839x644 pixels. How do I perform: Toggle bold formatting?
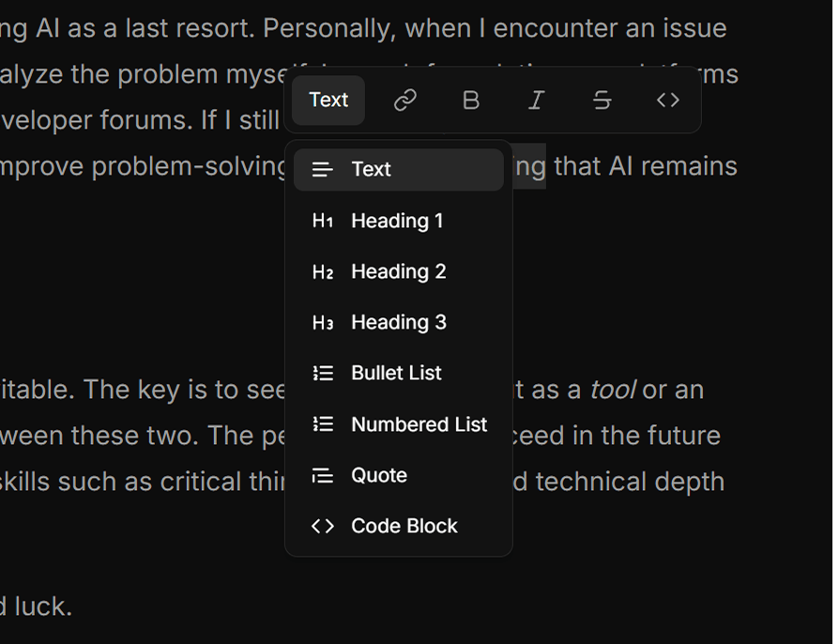pos(471,100)
